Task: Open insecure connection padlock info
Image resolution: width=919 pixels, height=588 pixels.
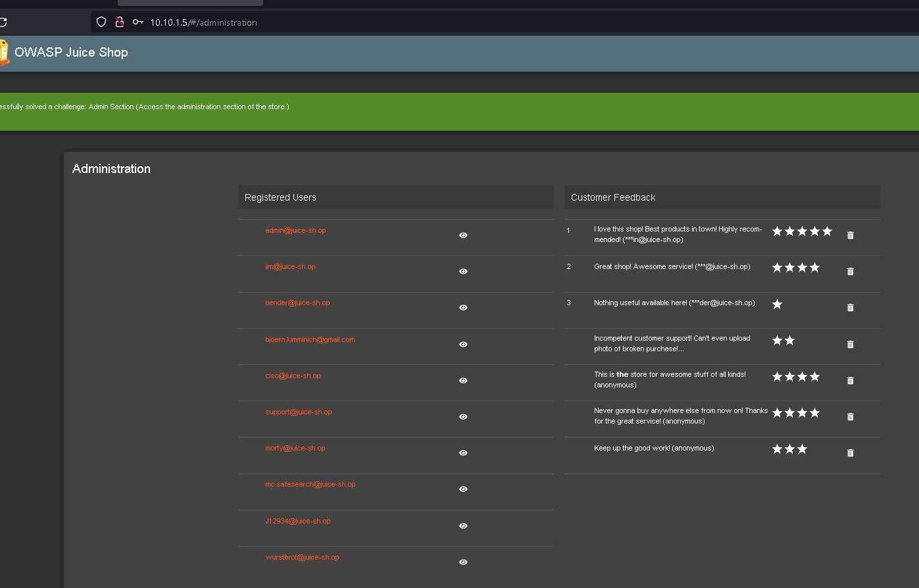Action: [120, 22]
